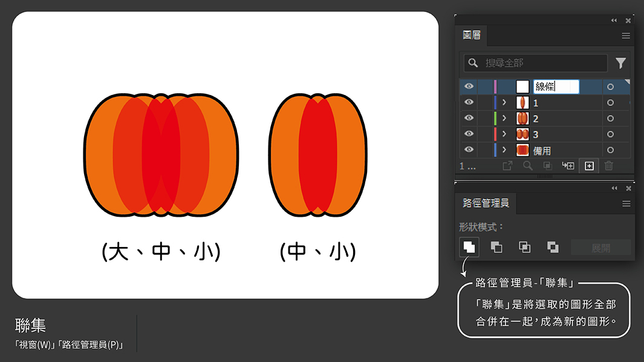
Task: Click the 形狀模式 label text
Action: click(481, 226)
